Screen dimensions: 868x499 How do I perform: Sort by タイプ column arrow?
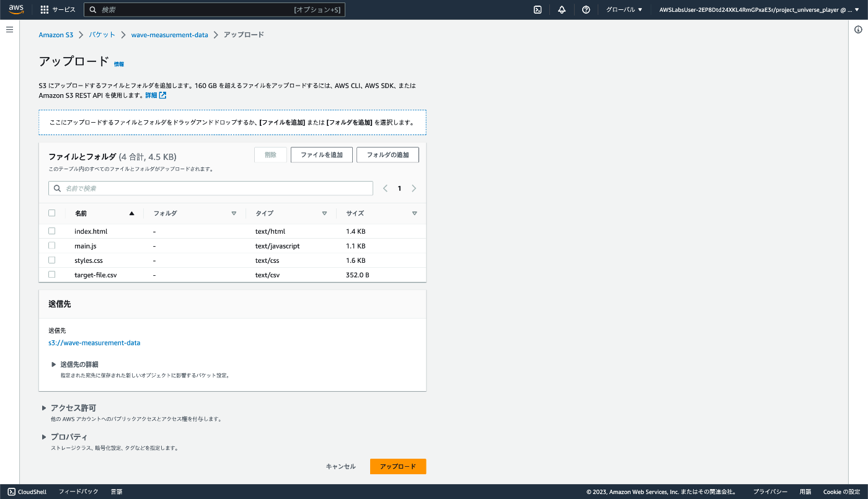click(324, 213)
